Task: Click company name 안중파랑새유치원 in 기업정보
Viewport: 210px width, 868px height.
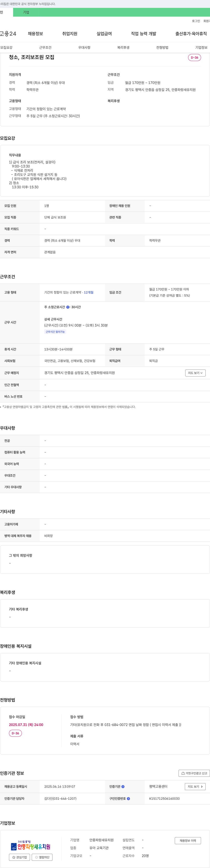Action: point(101,840)
